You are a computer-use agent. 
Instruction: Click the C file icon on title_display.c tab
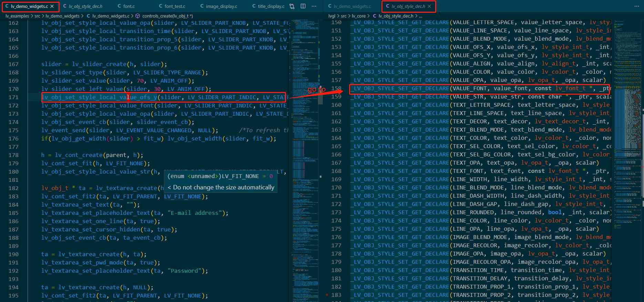click(x=254, y=6)
